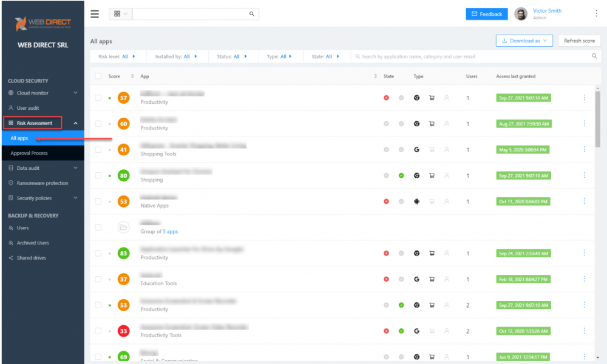This screenshot has width=607, height=364.
Task: Sort table by Score column
Action: click(132, 76)
